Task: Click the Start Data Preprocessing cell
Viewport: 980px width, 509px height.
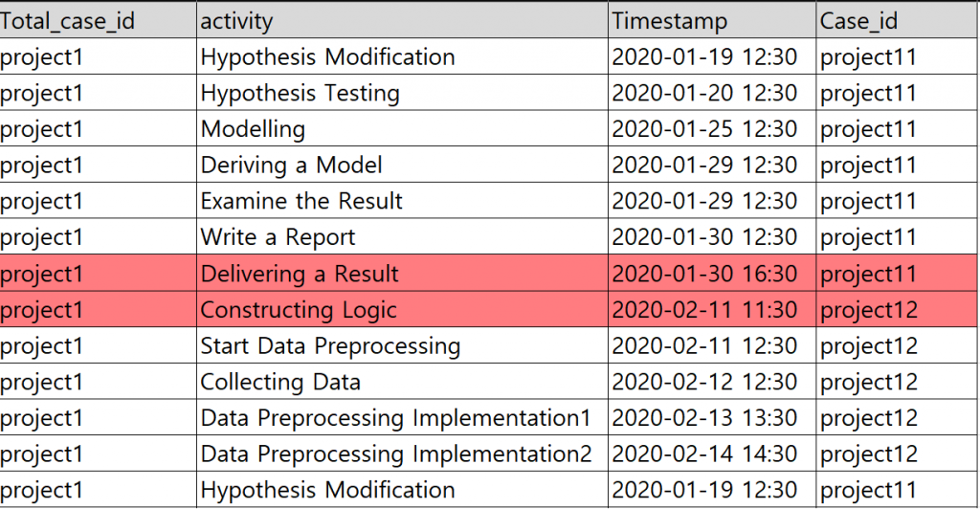Action: [x=330, y=345]
